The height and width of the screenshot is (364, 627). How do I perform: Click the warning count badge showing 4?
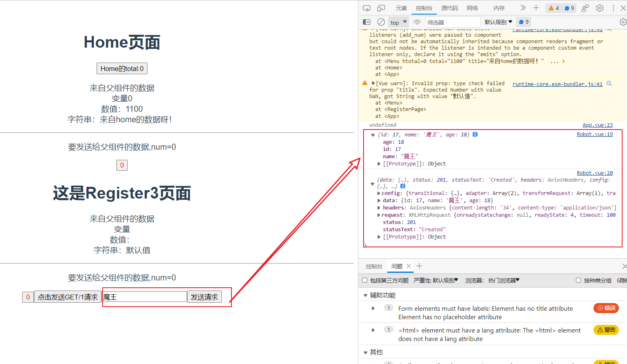tap(553, 8)
